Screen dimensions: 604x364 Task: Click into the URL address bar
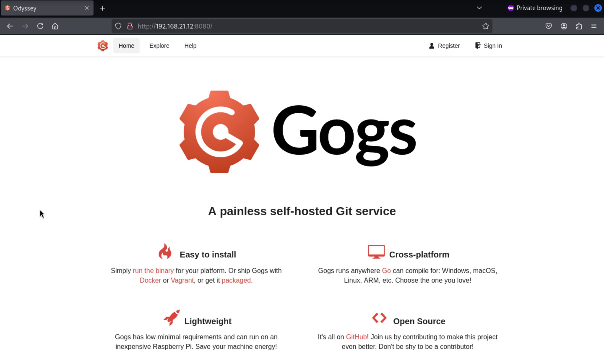coord(294,26)
